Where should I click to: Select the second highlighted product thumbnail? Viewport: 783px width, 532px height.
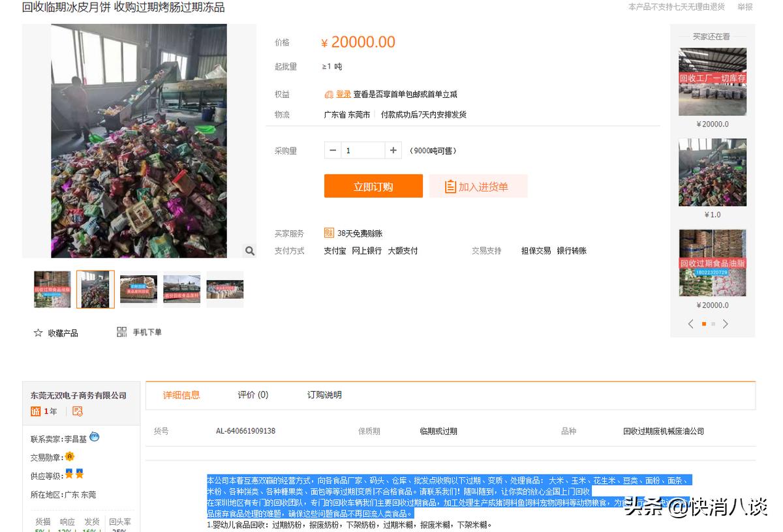(x=95, y=289)
